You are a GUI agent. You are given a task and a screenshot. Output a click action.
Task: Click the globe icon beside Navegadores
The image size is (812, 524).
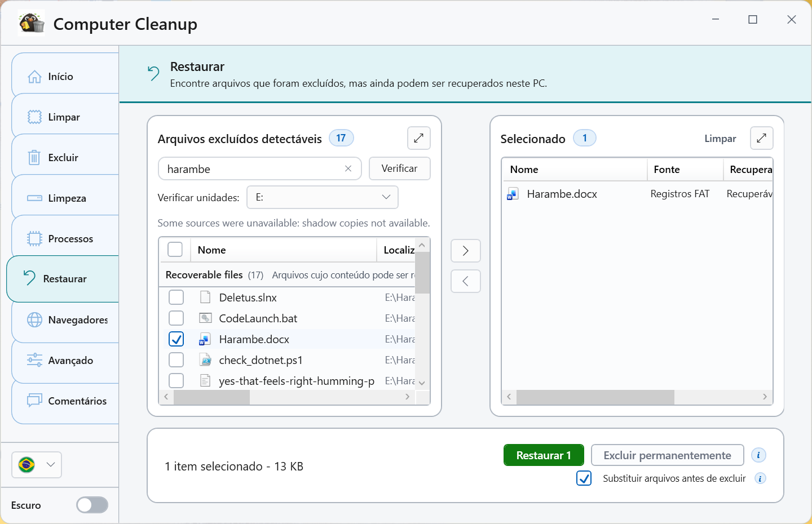[34, 319]
